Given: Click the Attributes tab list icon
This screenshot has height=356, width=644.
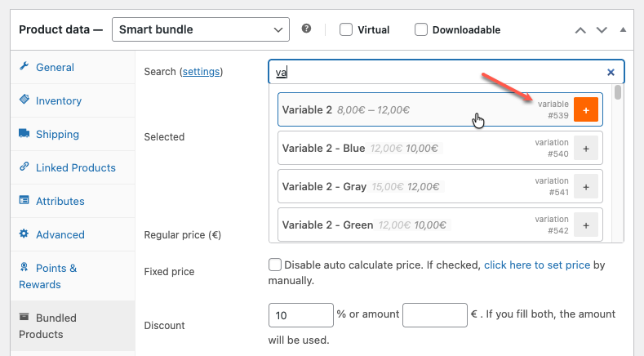Looking at the screenshot, I should coord(24,200).
